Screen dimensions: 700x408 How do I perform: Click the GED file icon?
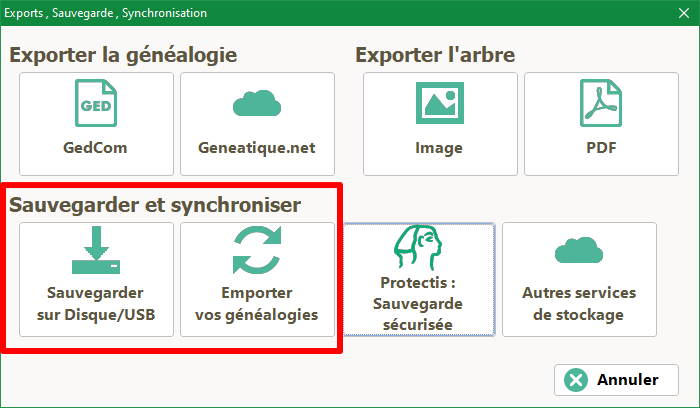tap(96, 103)
